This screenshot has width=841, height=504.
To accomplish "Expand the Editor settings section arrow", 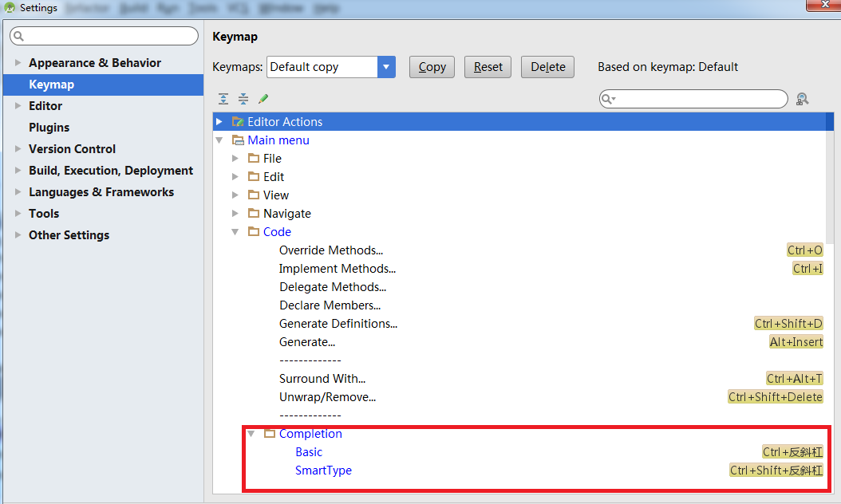I will [x=18, y=105].
